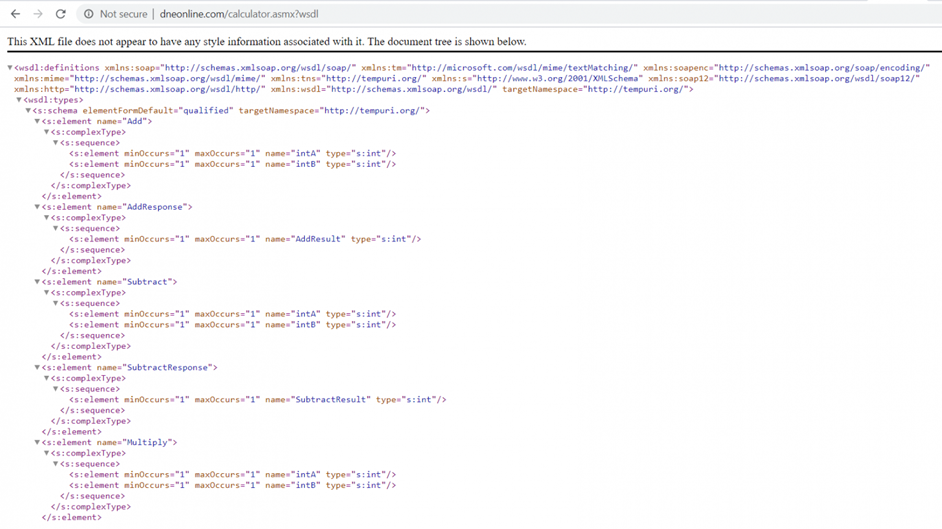Click the xmlns:tm textMatching namespace value

(x=524, y=68)
